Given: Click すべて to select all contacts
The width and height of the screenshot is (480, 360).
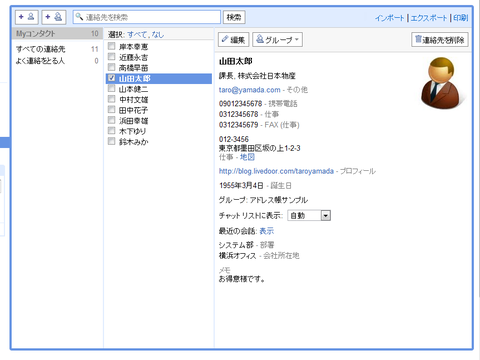Looking at the screenshot, I should point(137,34).
